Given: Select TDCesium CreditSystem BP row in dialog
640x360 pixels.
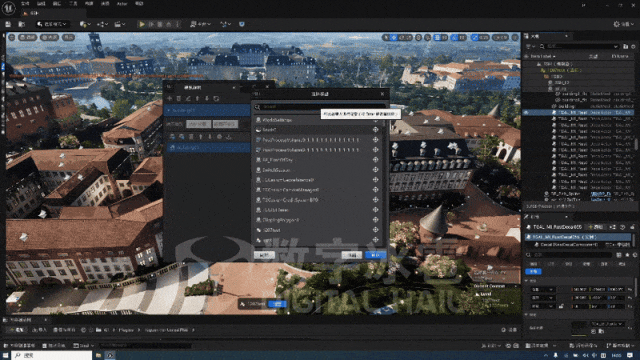Looking at the screenshot, I should click(317, 200).
